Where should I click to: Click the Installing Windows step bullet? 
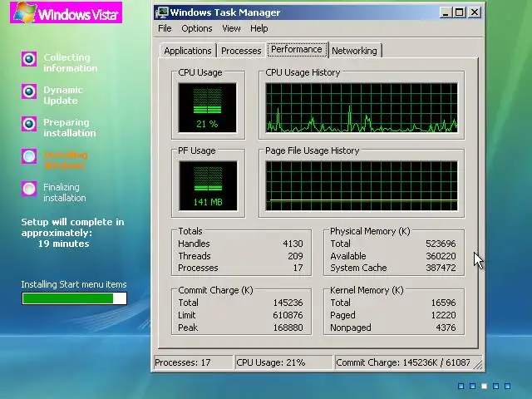point(29,156)
